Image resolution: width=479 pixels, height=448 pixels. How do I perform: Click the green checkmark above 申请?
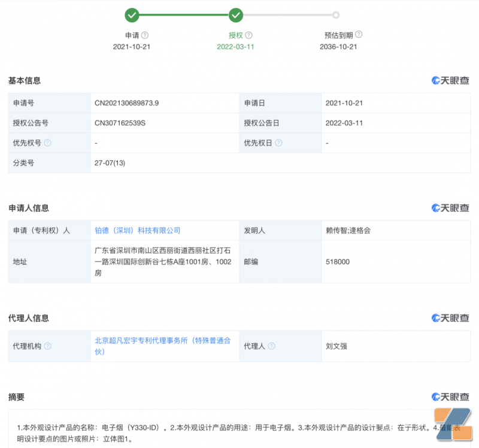tap(132, 15)
